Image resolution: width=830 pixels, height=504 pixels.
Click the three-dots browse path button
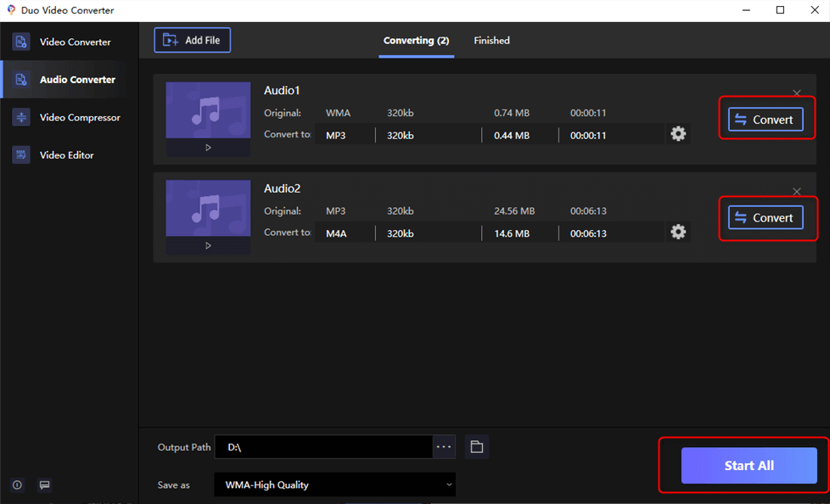point(444,447)
